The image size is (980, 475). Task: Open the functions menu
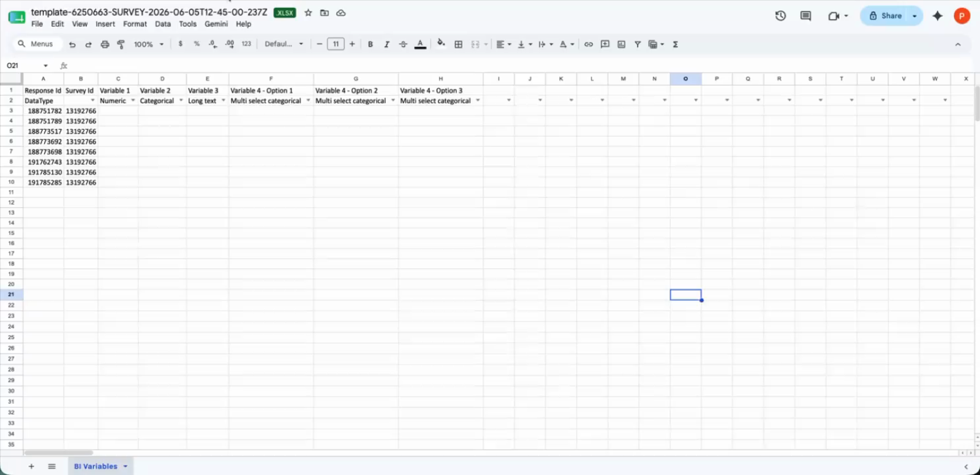(x=676, y=44)
